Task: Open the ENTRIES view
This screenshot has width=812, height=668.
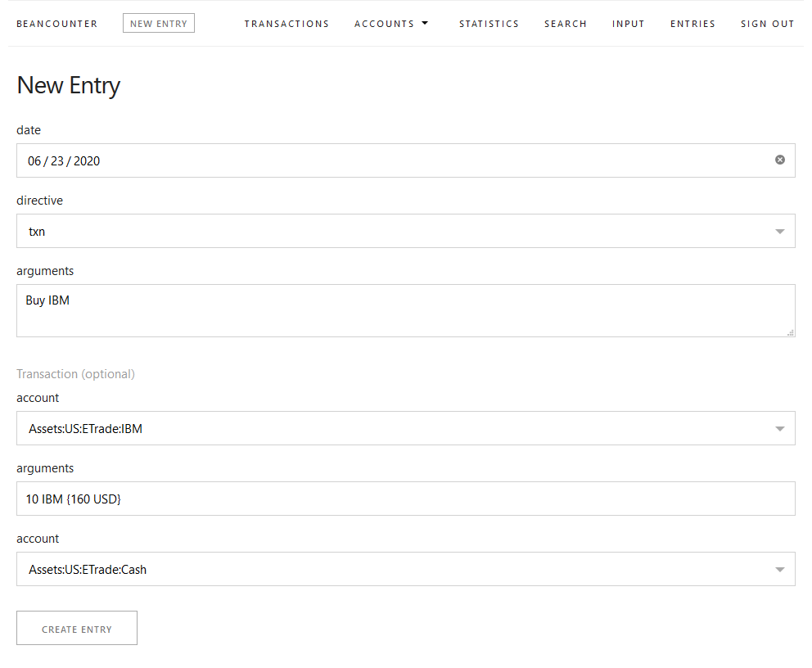Action: click(692, 23)
